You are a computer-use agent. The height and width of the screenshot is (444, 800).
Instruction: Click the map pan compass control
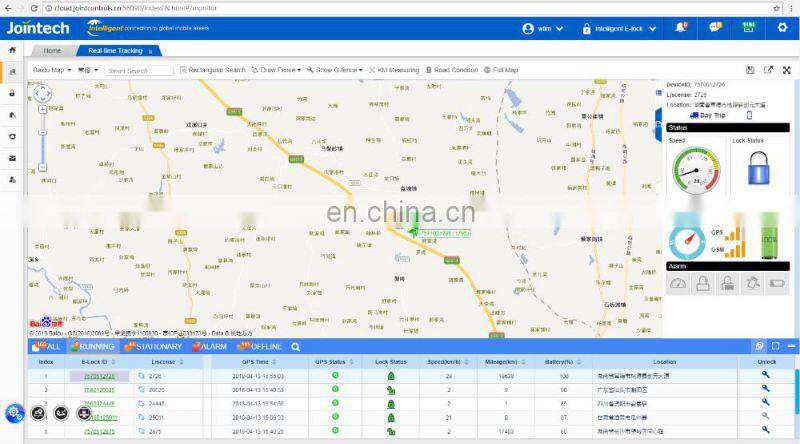pyautogui.click(x=42, y=95)
